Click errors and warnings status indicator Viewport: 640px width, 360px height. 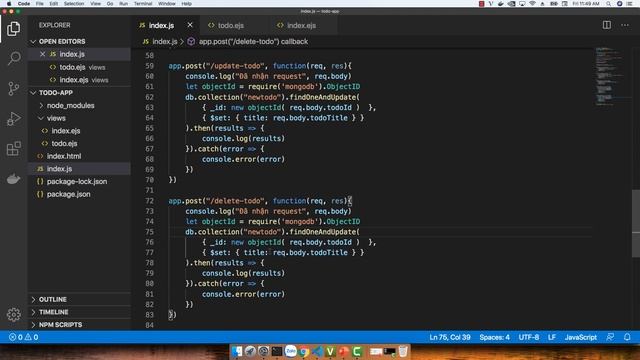pos(24,337)
